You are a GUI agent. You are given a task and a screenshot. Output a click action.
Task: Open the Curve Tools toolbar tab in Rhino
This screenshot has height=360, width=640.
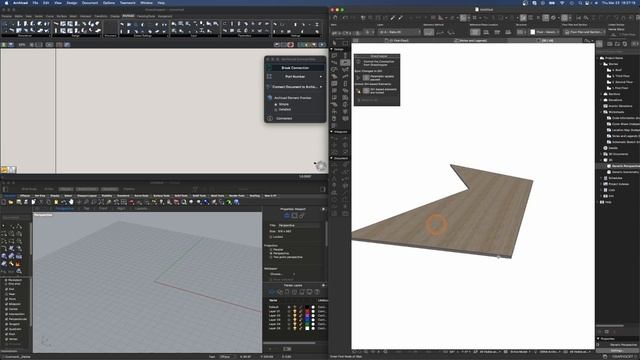(x=141, y=196)
